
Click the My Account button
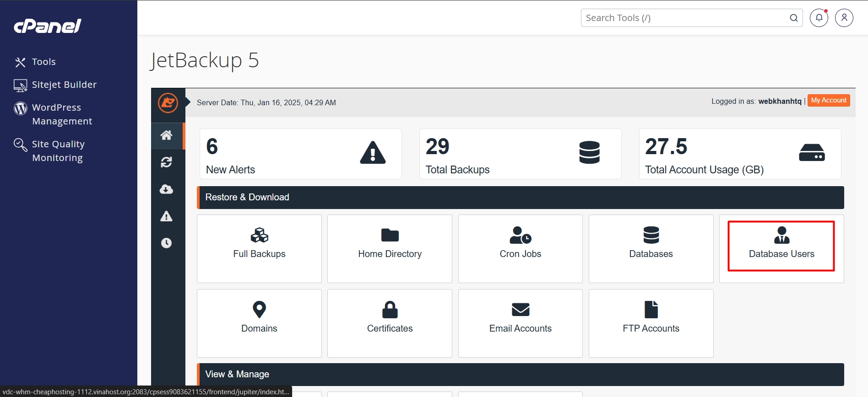click(x=828, y=101)
